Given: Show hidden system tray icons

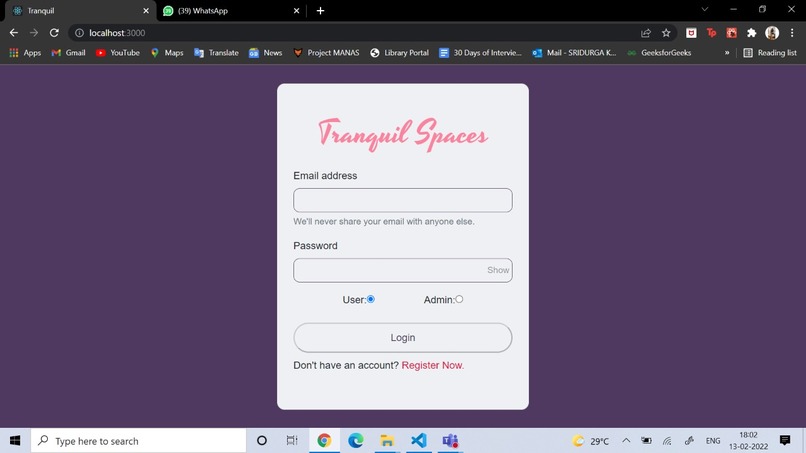Looking at the screenshot, I should point(626,441).
